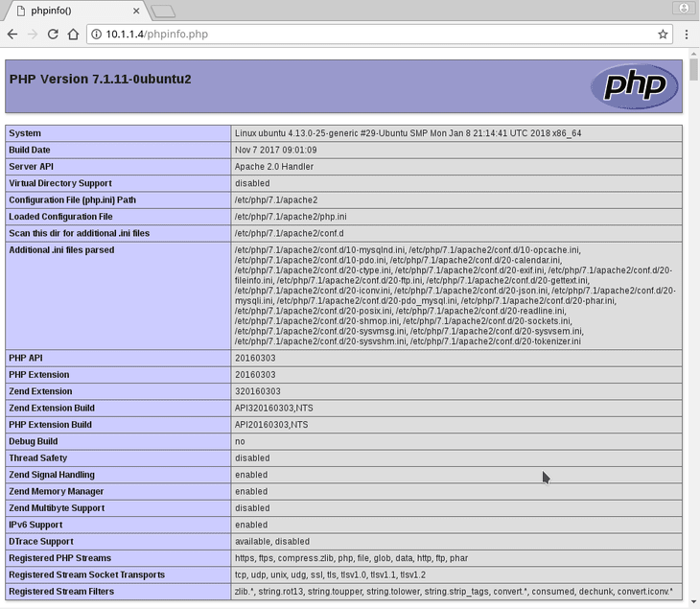Bookmark this page with the star icon

[663, 35]
